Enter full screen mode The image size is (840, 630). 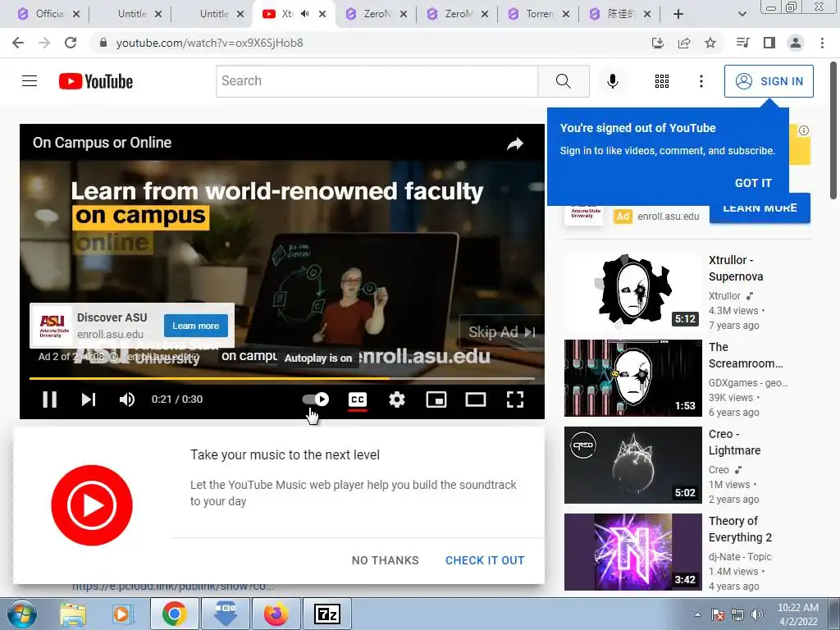[x=515, y=399]
